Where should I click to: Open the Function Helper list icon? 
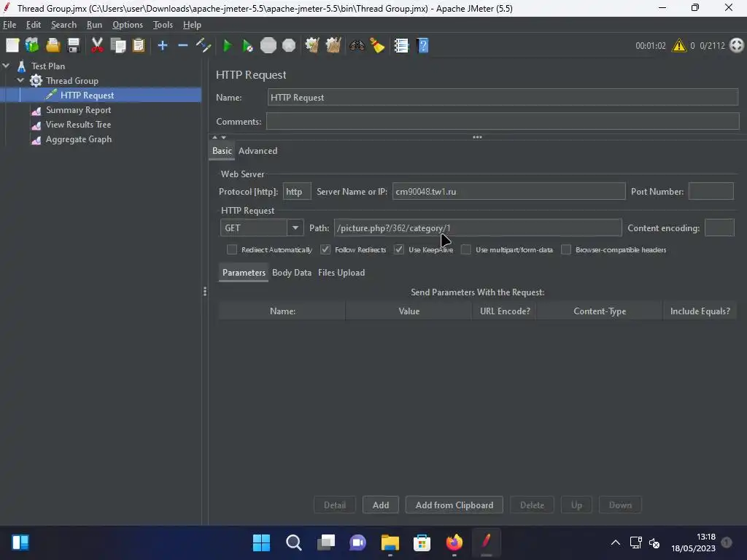[x=401, y=46]
